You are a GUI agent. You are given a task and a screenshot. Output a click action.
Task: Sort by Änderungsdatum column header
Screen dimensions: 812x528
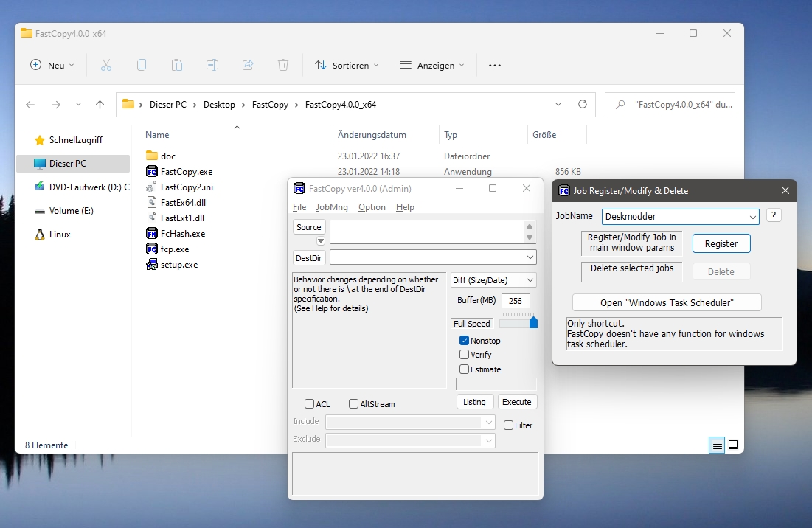(372, 135)
